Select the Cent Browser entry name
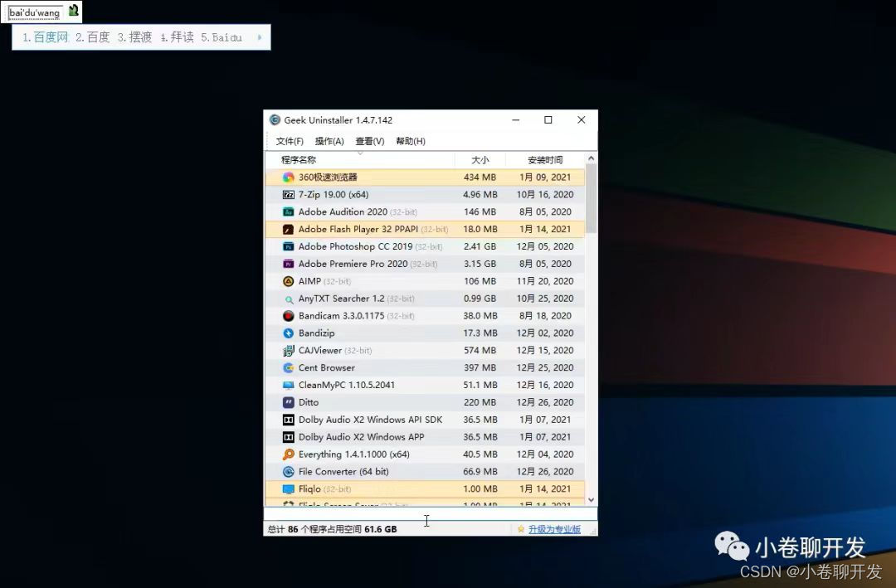The height and width of the screenshot is (588, 896). (327, 368)
